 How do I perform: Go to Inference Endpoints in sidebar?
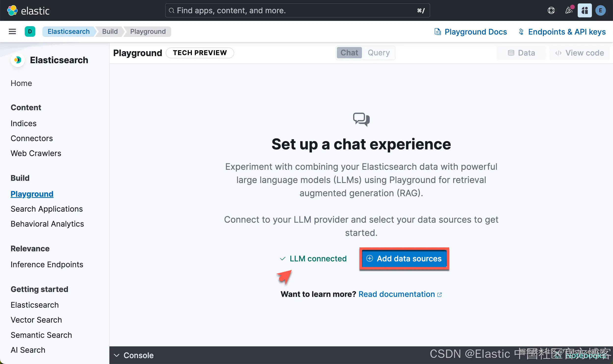(x=47, y=264)
